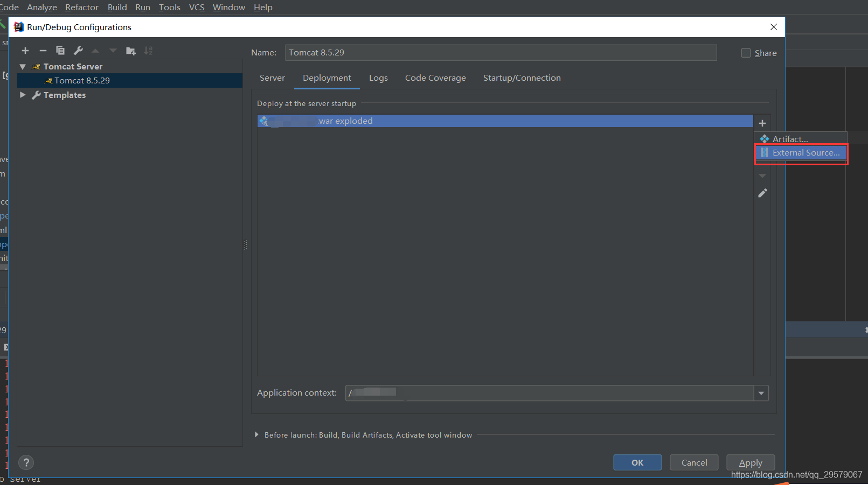Open the Window menu

229,7
